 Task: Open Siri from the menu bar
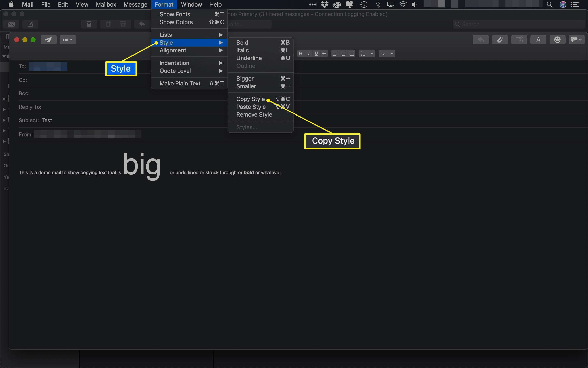point(563,4)
